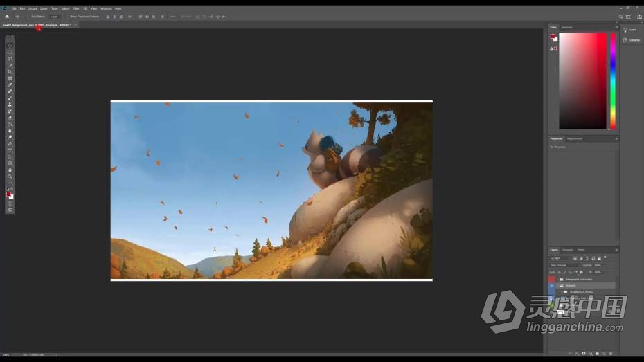Toggle Quick Mask mode icon

pyautogui.click(x=10, y=203)
